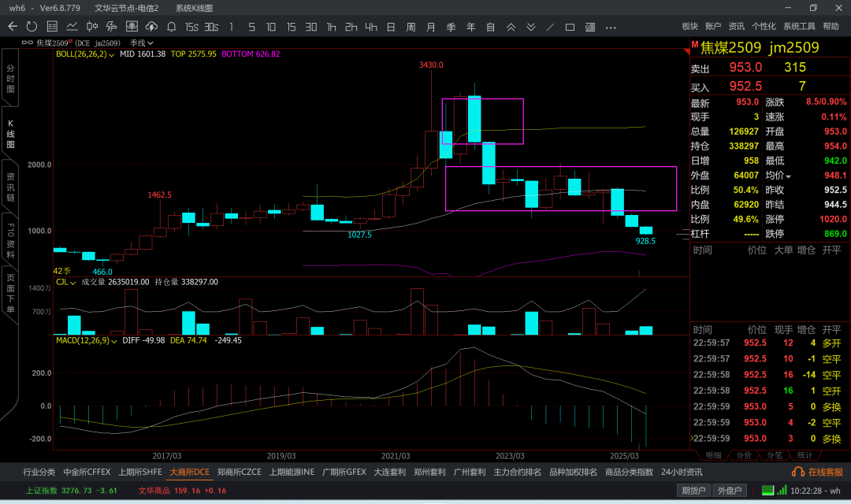Switch chart to 1h period
This screenshot has height=504, width=851.
click(x=331, y=27)
